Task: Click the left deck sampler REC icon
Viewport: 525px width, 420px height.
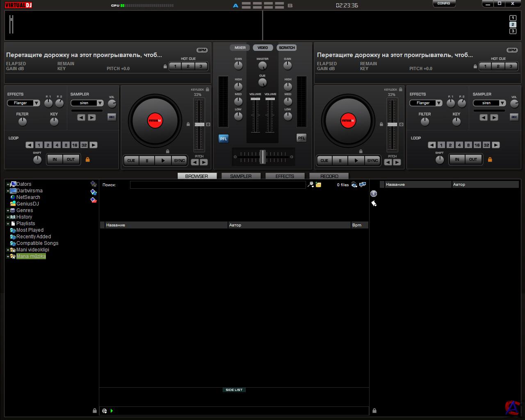Action: click(112, 117)
